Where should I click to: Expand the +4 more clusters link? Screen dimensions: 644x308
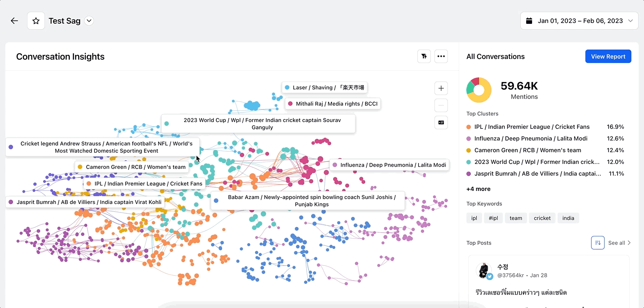tap(479, 189)
